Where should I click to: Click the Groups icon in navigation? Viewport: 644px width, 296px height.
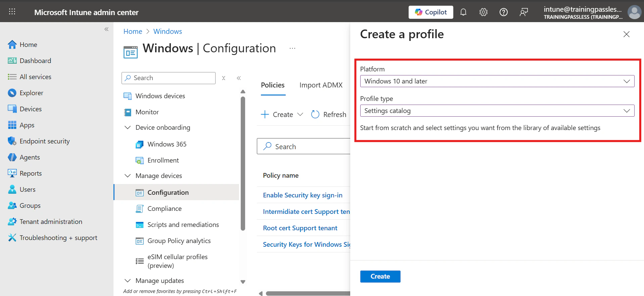(x=12, y=205)
